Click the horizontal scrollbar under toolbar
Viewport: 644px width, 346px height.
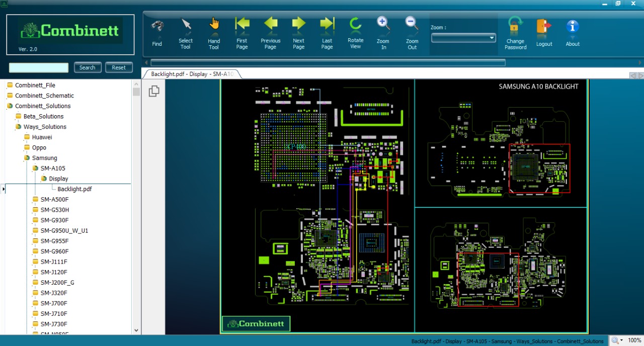[328, 62]
